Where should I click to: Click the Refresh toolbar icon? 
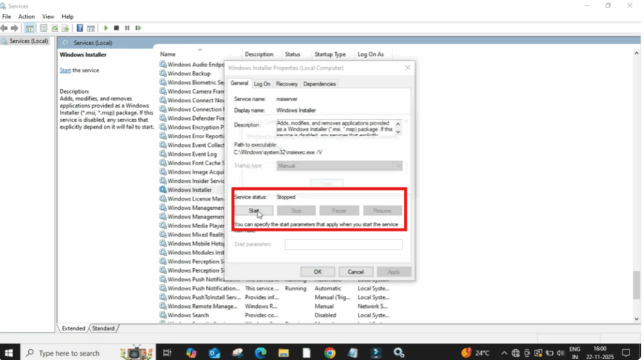[54, 28]
